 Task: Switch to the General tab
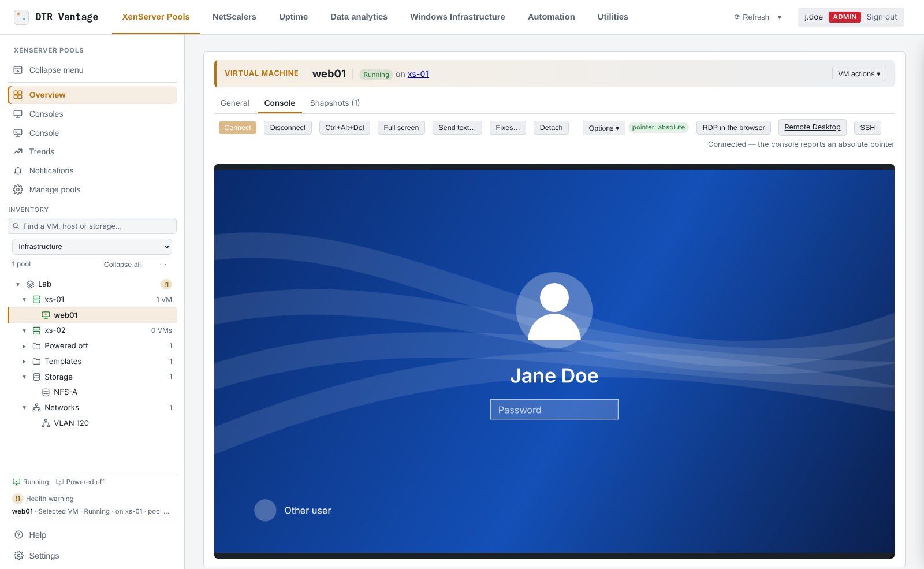coord(234,103)
